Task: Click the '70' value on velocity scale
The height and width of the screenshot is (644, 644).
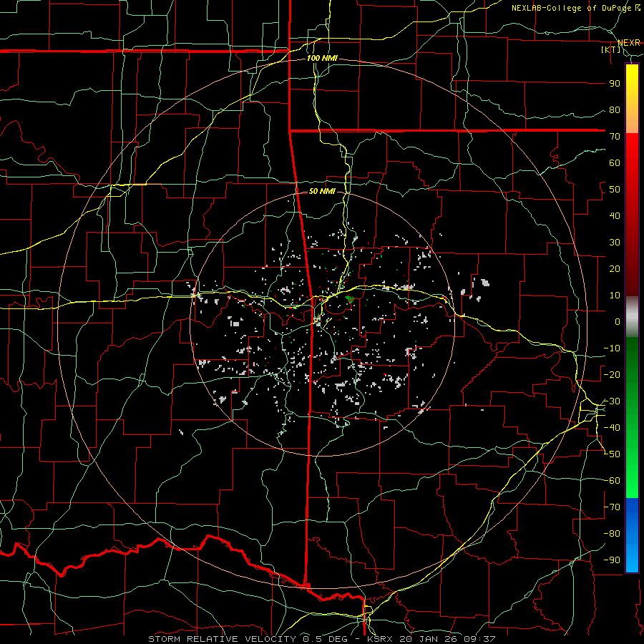Action: click(615, 137)
